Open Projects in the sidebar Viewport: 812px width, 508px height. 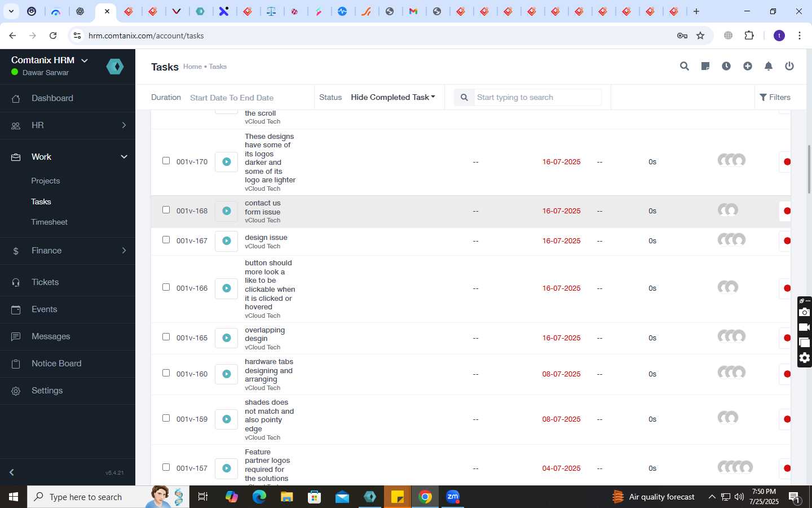(x=46, y=181)
